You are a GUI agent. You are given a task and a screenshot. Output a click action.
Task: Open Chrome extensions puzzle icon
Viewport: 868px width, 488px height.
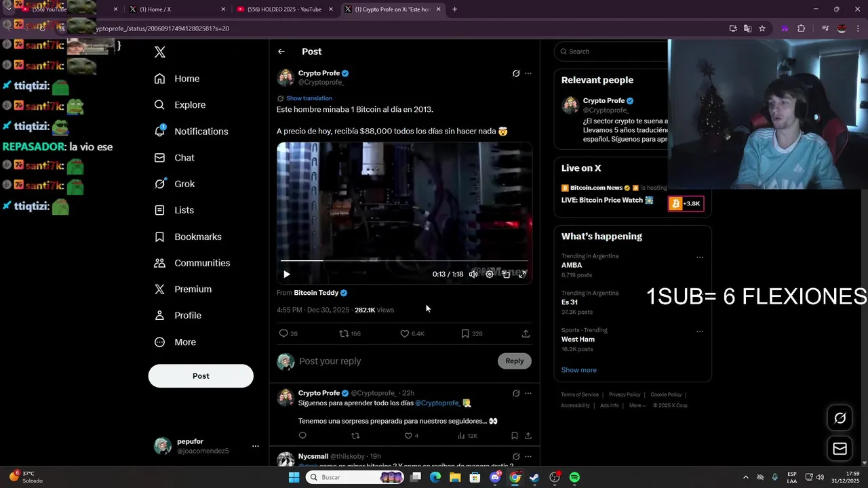point(801,28)
